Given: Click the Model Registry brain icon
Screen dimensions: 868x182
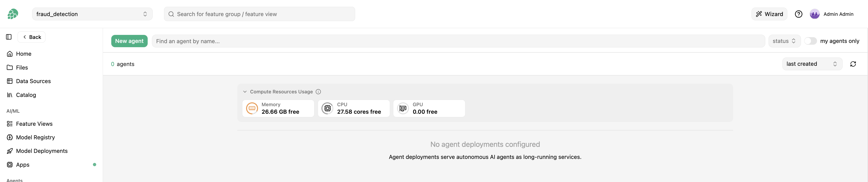Looking at the screenshot, I should pos(10,138).
